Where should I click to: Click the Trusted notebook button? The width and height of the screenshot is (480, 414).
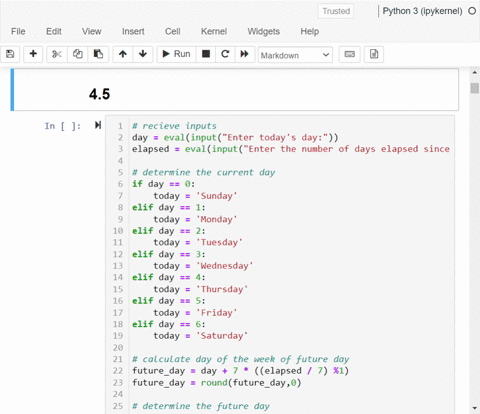coord(336,11)
